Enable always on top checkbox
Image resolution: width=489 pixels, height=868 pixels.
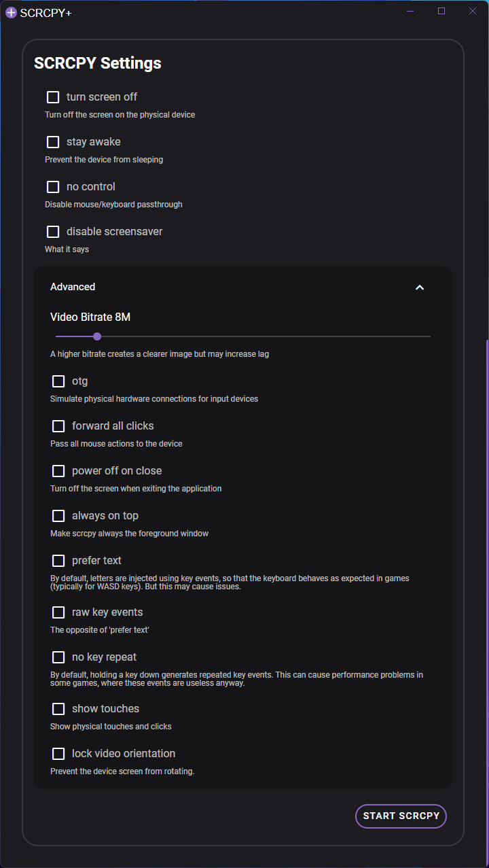tap(58, 516)
